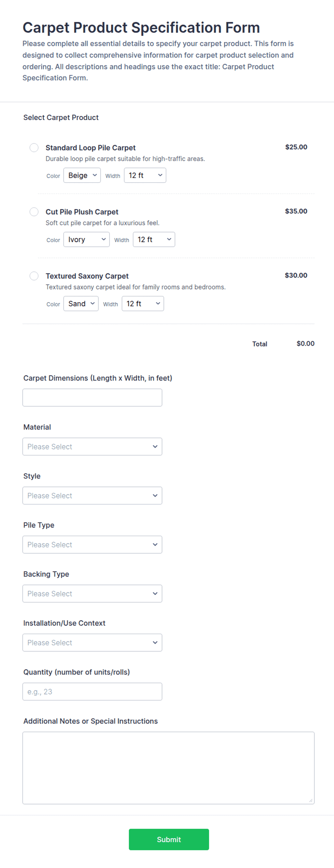Select Standard Loop Pile Carpet radio button

[x=34, y=148]
